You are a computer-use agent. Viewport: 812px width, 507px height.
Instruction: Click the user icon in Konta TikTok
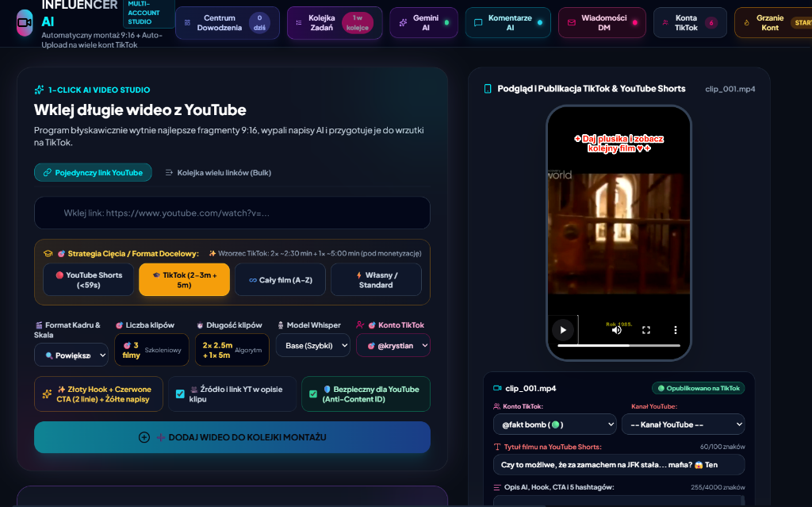[665, 23]
